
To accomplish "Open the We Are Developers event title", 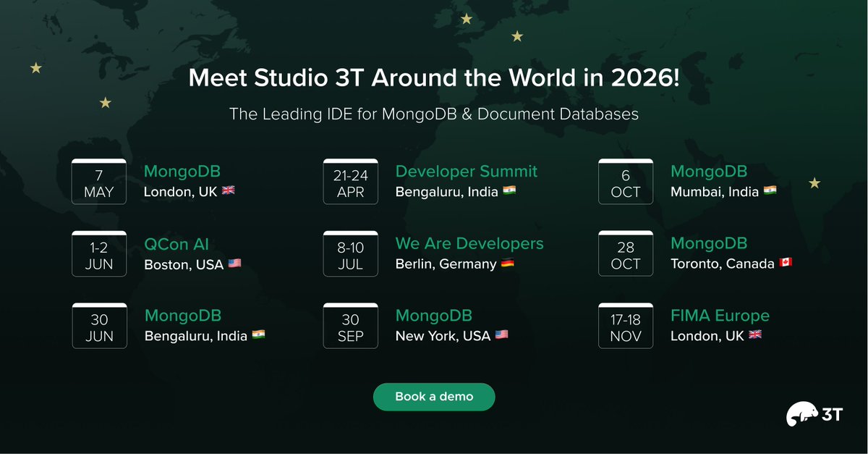I will 469,244.
